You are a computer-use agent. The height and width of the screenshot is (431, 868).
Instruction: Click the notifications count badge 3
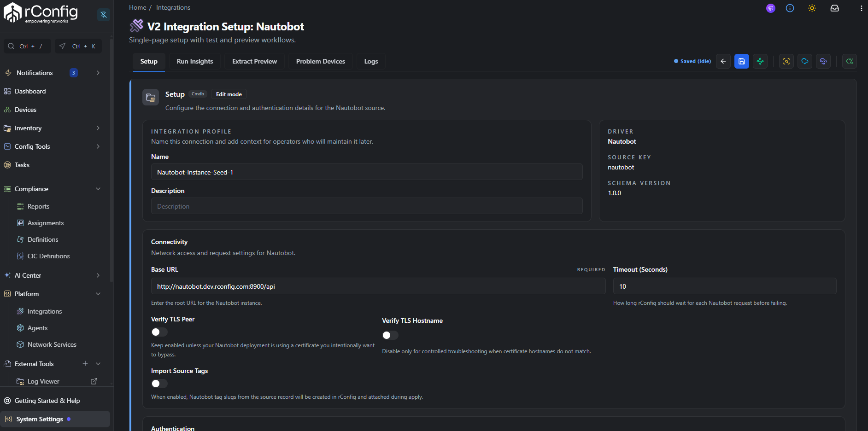tap(74, 73)
